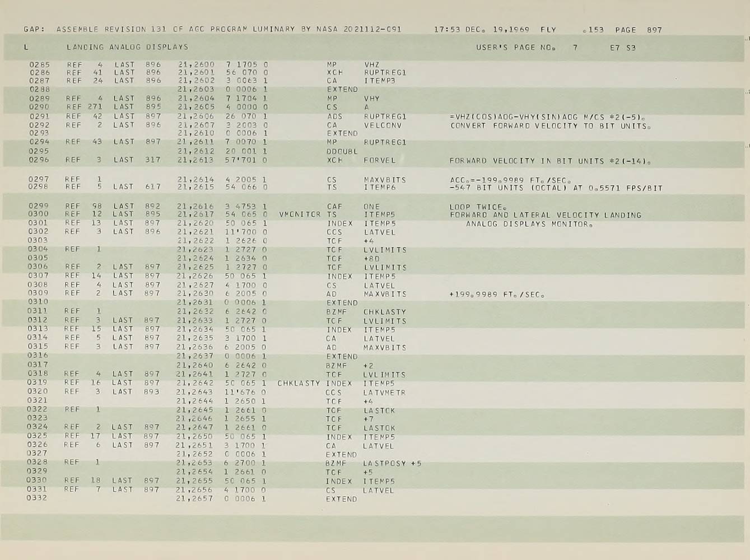This screenshot has height=560, width=750.
Task: Click the operand 'LASTPOSY +5'
Action: (392, 464)
